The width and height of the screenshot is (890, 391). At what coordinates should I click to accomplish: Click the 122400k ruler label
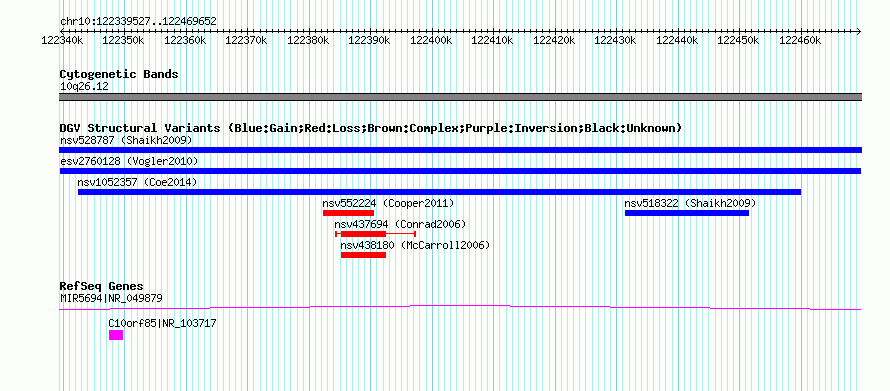[431, 41]
